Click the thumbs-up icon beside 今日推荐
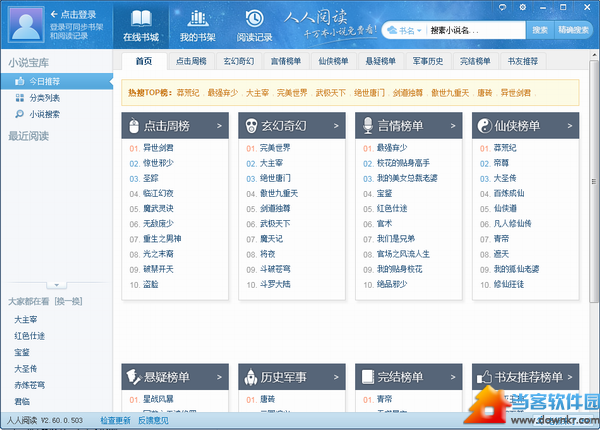The width and height of the screenshot is (600, 430). click(x=20, y=81)
